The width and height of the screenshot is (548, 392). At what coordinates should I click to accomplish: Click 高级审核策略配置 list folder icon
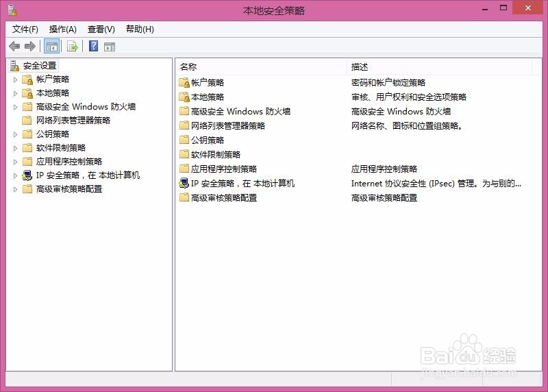pyautogui.click(x=184, y=197)
